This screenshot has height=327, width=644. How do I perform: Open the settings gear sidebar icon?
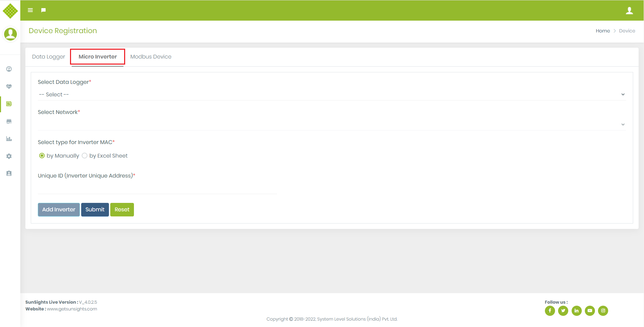9,156
